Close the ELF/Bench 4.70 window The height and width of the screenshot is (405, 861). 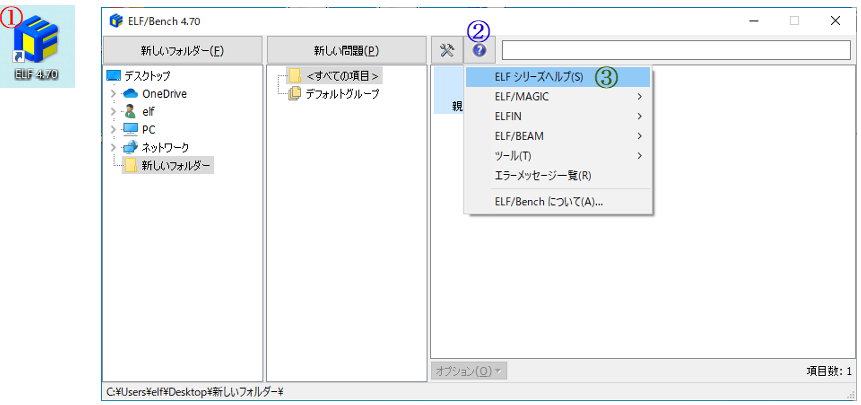pos(835,21)
